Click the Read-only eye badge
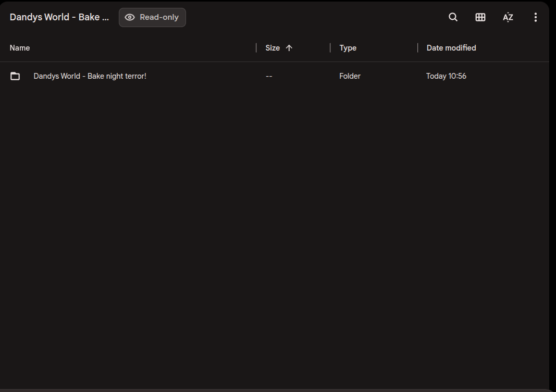The image size is (556, 392). 152,17
